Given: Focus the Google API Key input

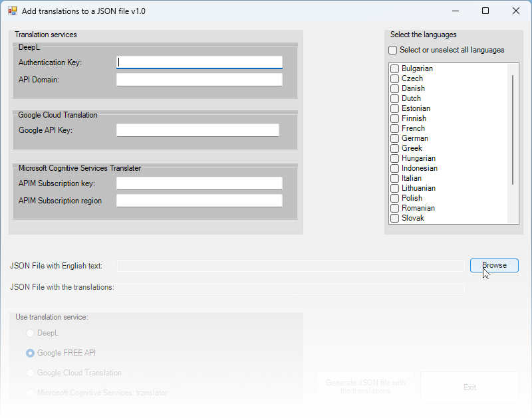Looking at the screenshot, I should 198,130.
